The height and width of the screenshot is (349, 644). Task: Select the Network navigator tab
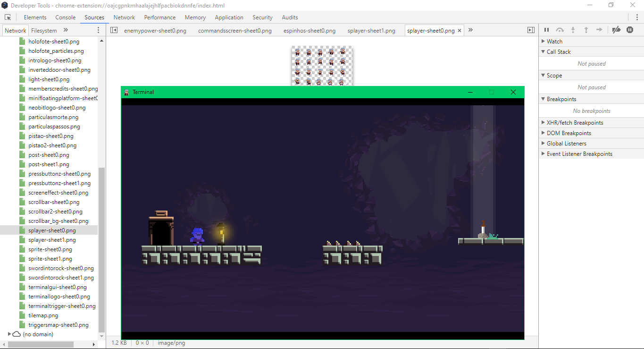click(x=16, y=30)
